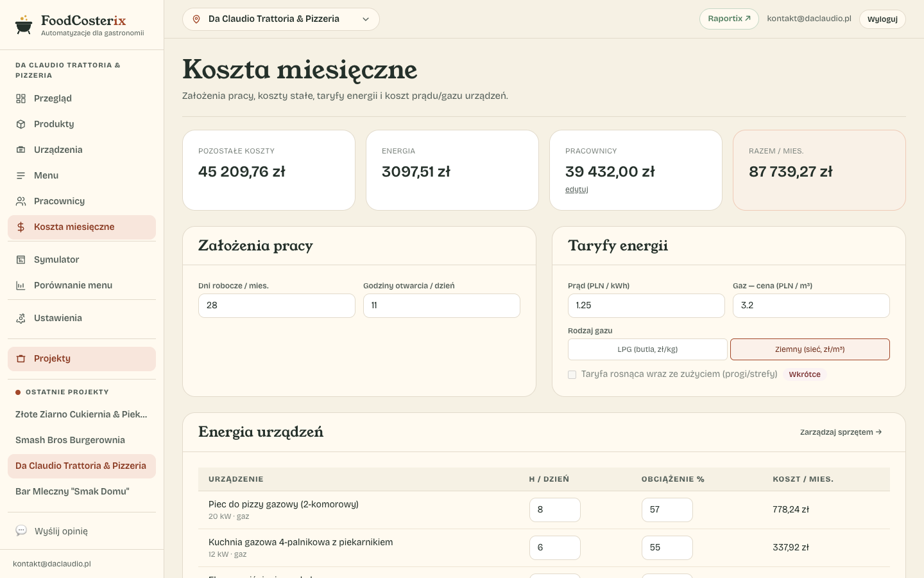Click the Ustawienia gear icon

21,318
